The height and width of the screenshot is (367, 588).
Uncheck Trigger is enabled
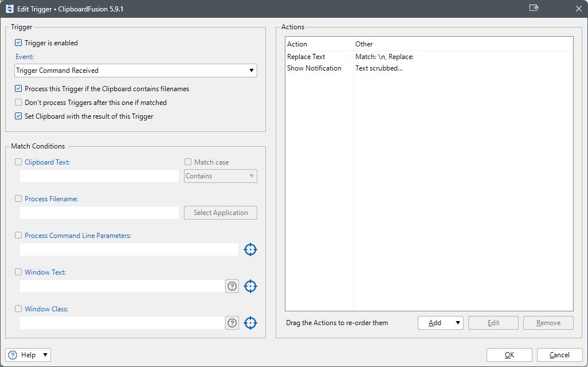pos(18,43)
